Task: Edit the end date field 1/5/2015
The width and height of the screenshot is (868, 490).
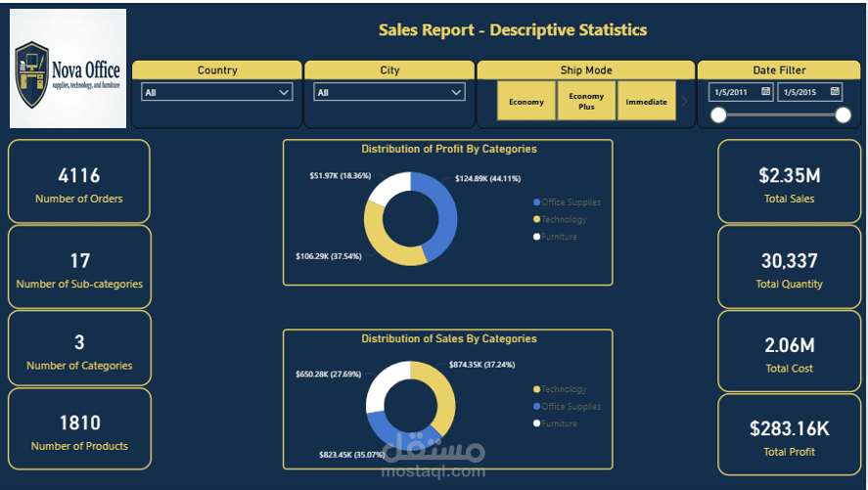Action: (810, 92)
